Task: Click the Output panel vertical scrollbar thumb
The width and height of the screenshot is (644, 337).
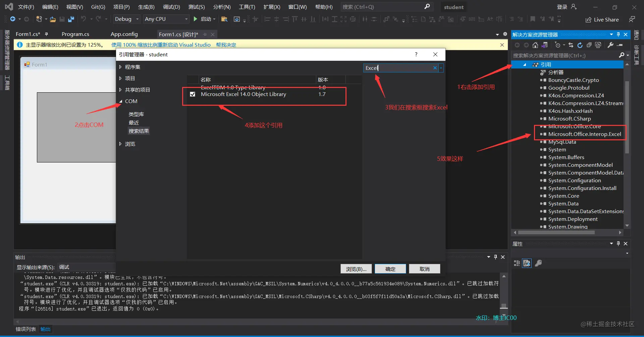Action: tap(503, 306)
